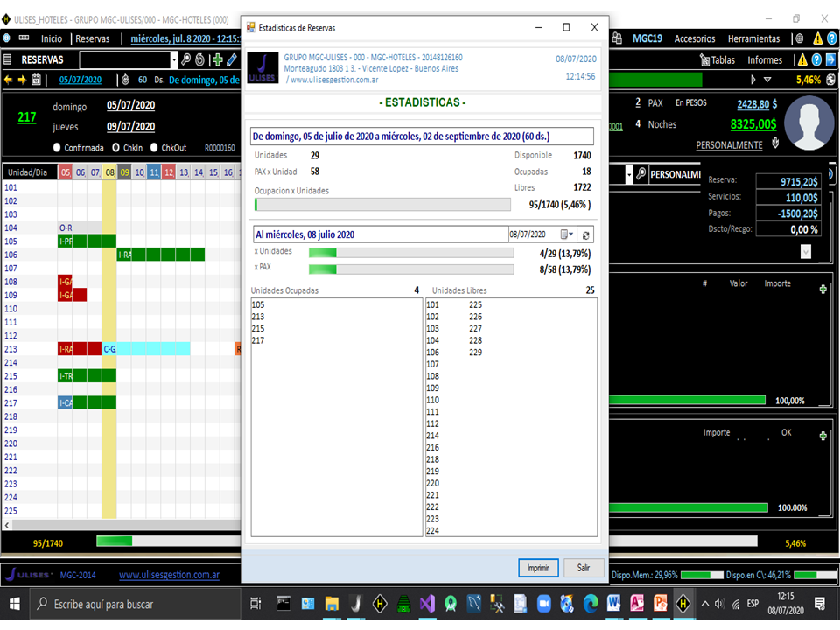Switch to the Reservas menu item
Image resolution: width=840 pixels, height=630 pixels.
[94, 38]
